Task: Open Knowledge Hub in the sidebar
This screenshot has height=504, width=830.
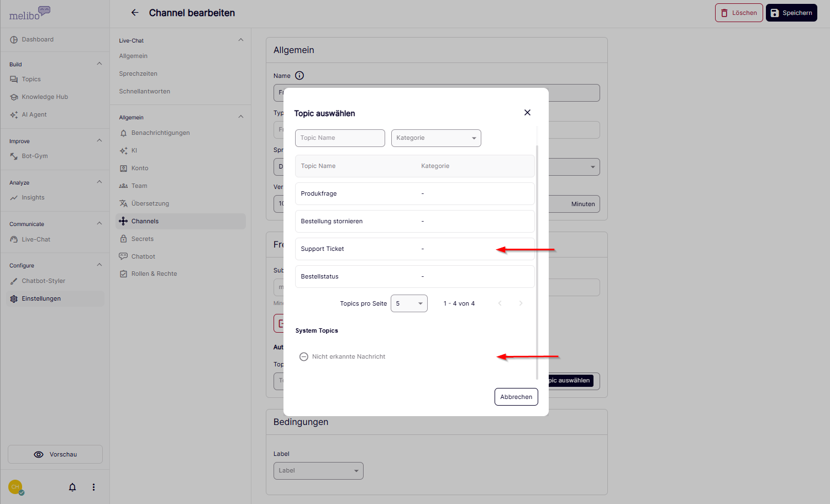Action: [45, 97]
